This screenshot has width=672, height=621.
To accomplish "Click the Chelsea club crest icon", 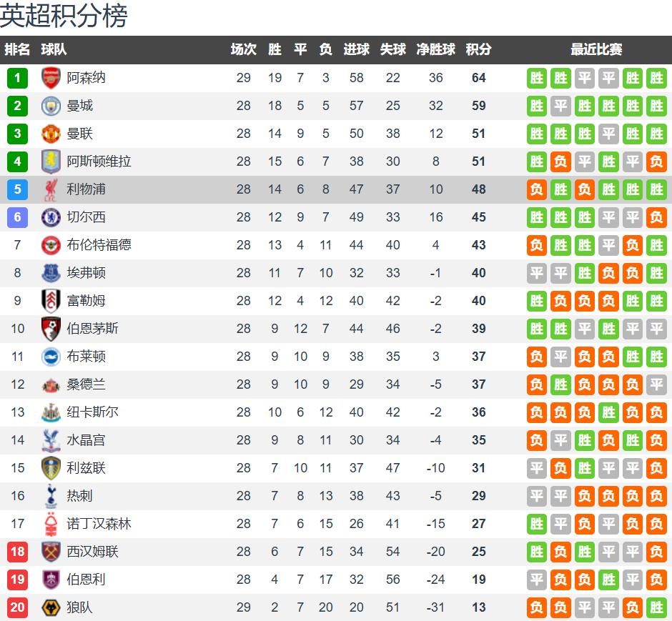I will click(51, 217).
